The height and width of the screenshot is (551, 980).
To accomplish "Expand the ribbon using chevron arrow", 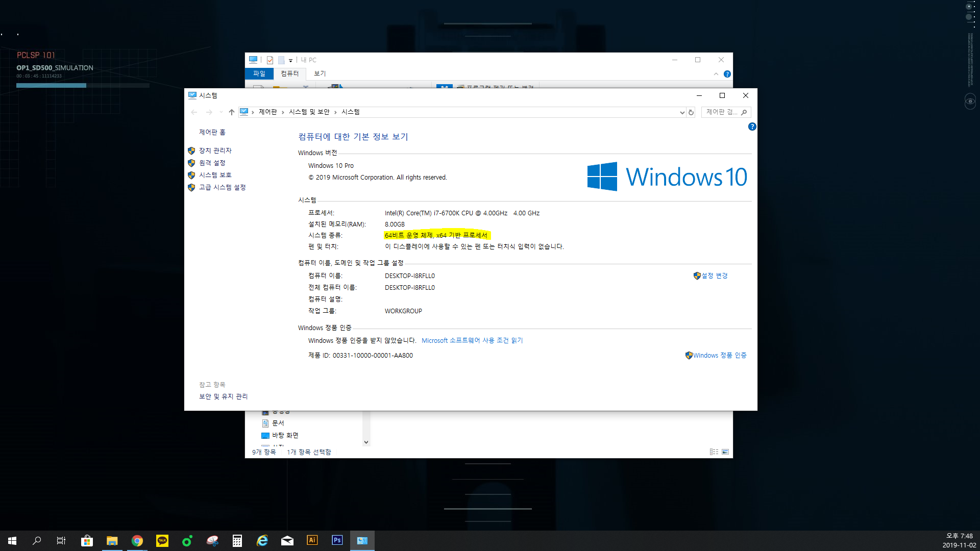I will tap(716, 74).
